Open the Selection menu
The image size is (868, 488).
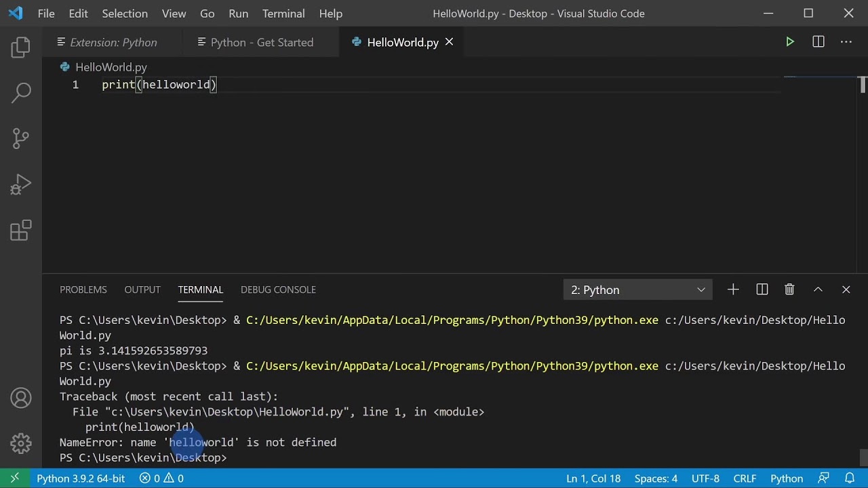pyautogui.click(x=125, y=14)
